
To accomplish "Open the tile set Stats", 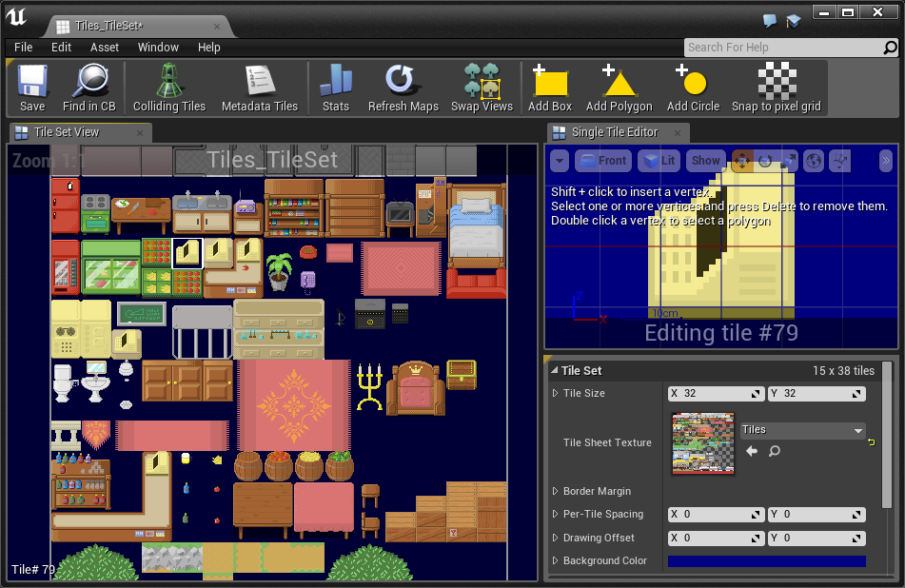I will click(x=335, y=88).
